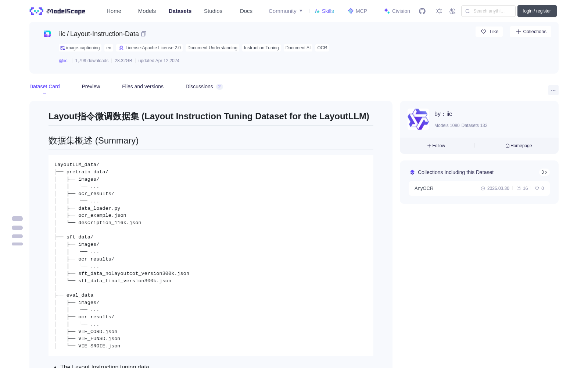
Task: Open the three-dots more options button
Action: [553, 90]
